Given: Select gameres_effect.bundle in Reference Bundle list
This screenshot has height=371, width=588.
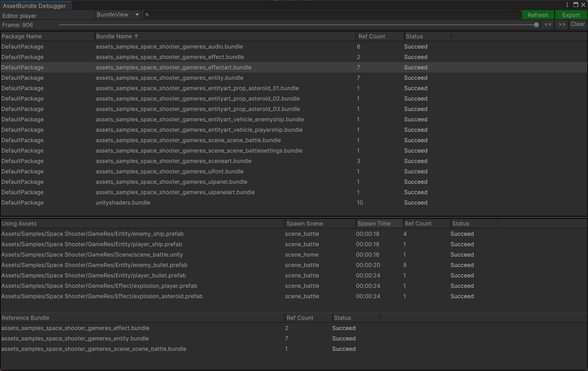Looking at the screenshot, I should [294, 328].
